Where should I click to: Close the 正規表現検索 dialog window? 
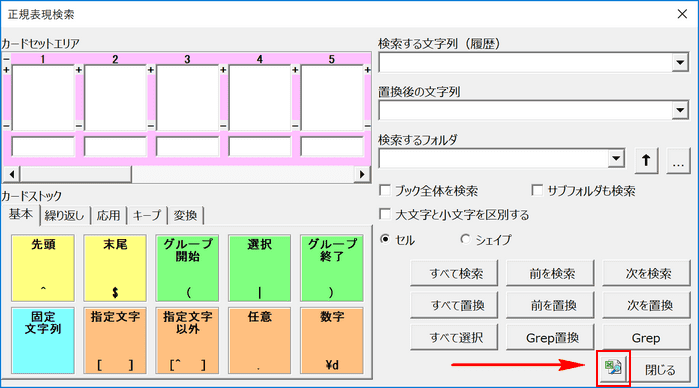tap(682, 14)
